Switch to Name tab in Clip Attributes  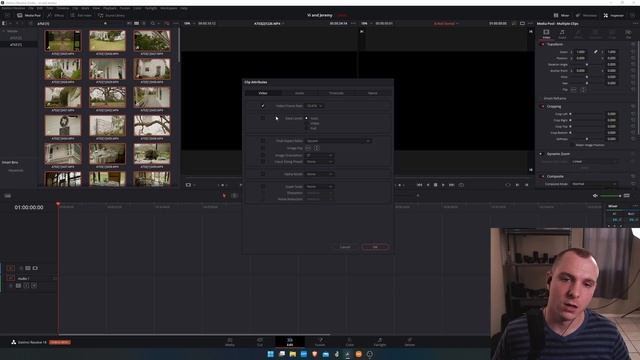coord(373,93)
